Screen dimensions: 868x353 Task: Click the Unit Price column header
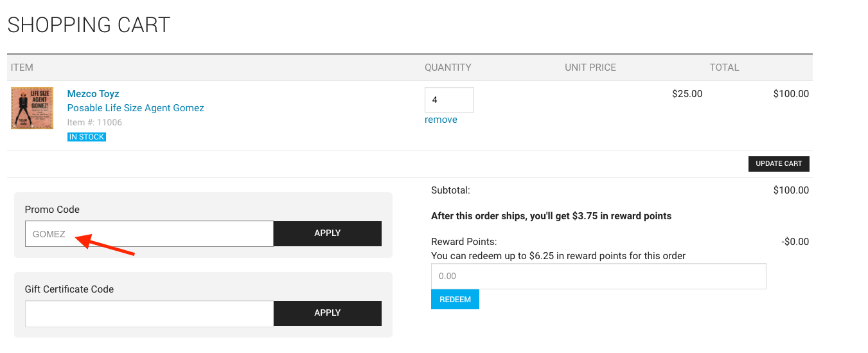click(590, 68)
